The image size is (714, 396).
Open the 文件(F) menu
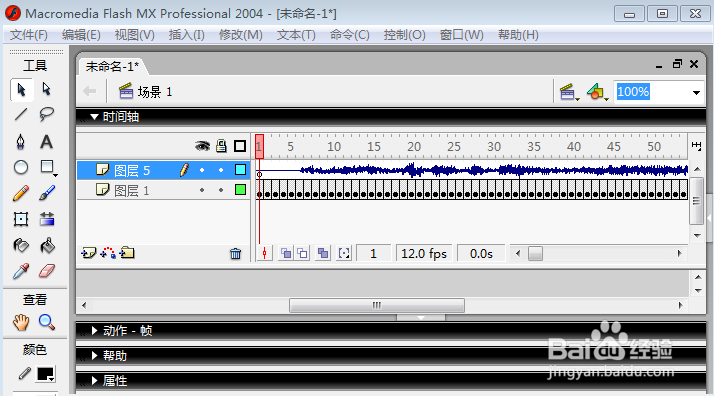[29, 35]
